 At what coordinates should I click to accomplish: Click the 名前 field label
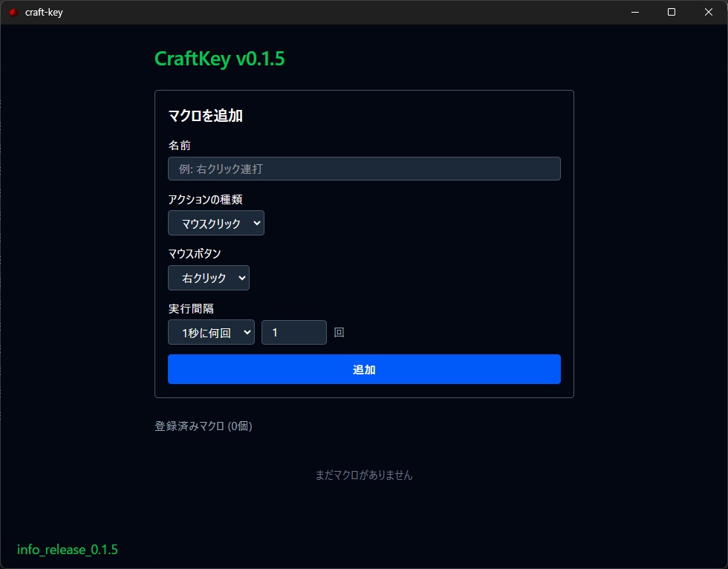coord(179,146)
